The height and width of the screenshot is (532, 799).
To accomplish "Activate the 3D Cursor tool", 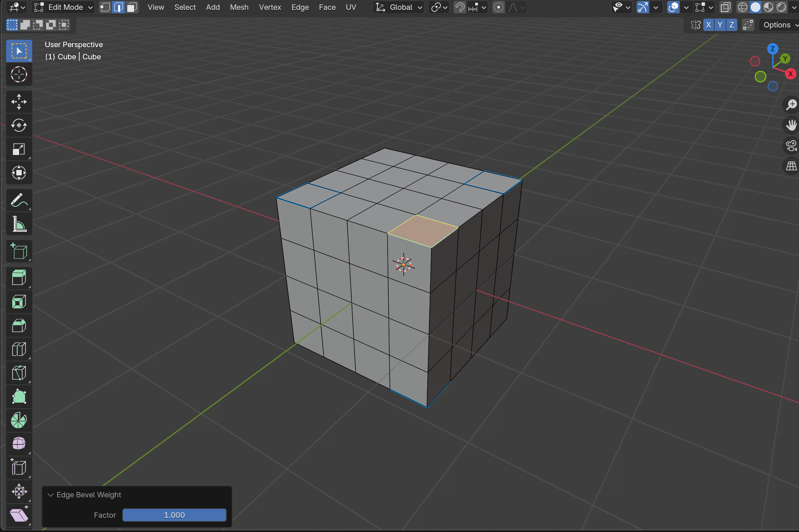I will coord(19,74).
